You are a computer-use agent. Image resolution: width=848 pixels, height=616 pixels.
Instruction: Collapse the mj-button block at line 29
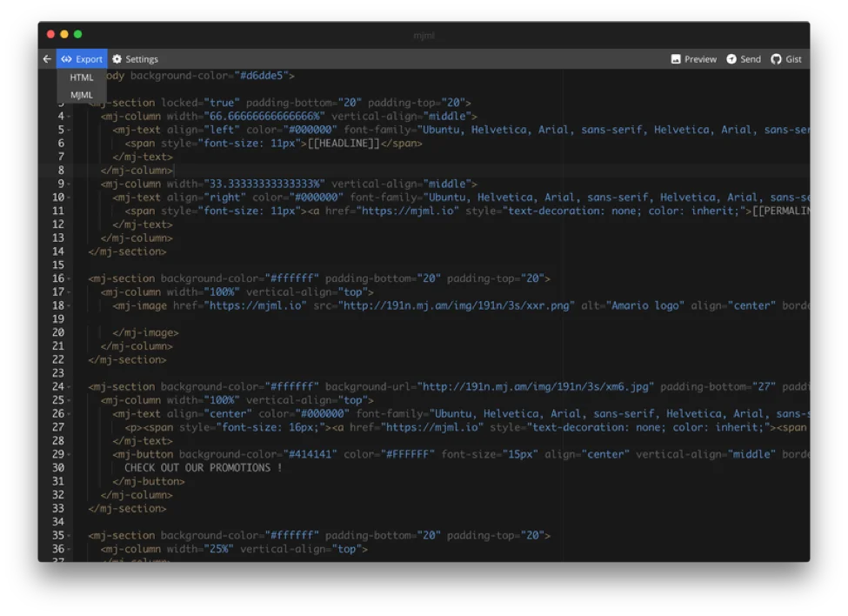(x=69, y=455)
